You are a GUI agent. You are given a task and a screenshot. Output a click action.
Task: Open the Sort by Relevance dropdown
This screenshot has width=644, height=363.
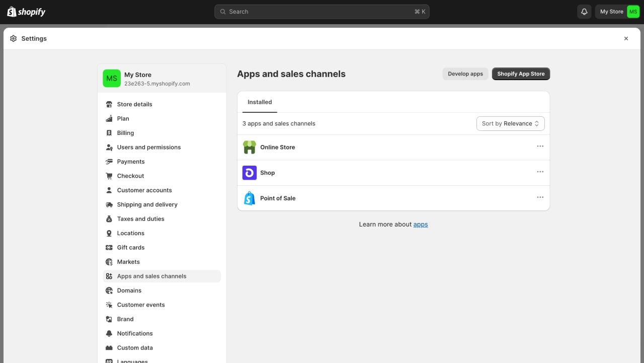pyautogui.click(x=510, y=124)
